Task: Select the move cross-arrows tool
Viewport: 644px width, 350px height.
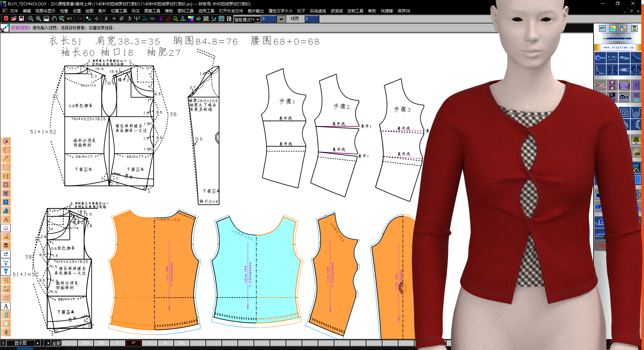Action: (x=97, y=19)
